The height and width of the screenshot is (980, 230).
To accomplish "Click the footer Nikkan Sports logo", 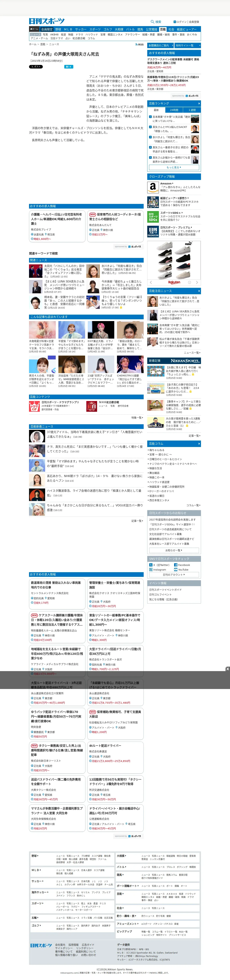I will [x=41, y=945].
